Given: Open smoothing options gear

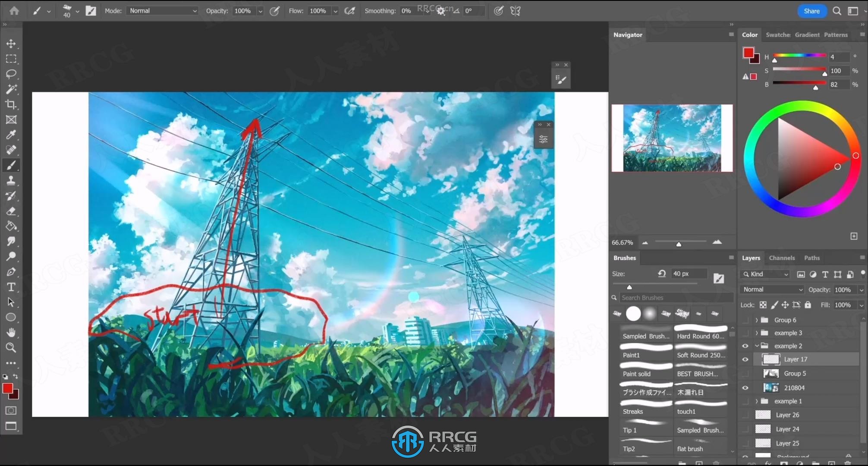Looking at the screenshot, I should tap(441, 11).
